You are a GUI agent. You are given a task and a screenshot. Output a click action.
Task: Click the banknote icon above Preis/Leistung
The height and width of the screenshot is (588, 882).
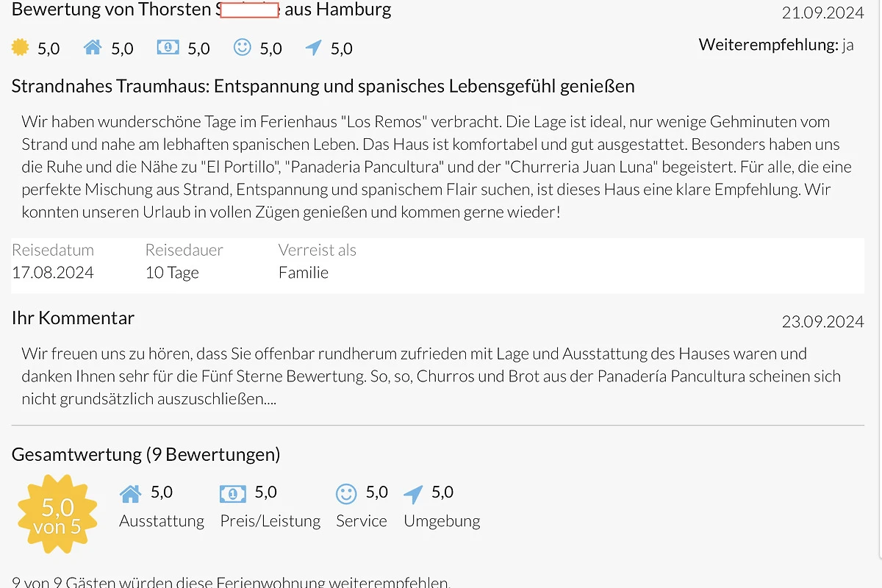pos(233,494)
